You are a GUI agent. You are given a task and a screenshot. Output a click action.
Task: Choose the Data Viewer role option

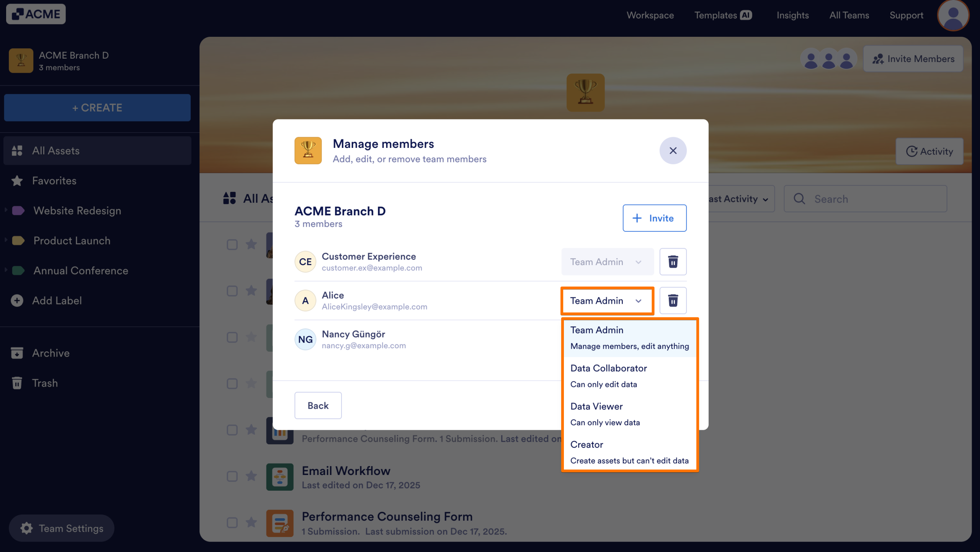pos(629,414)
